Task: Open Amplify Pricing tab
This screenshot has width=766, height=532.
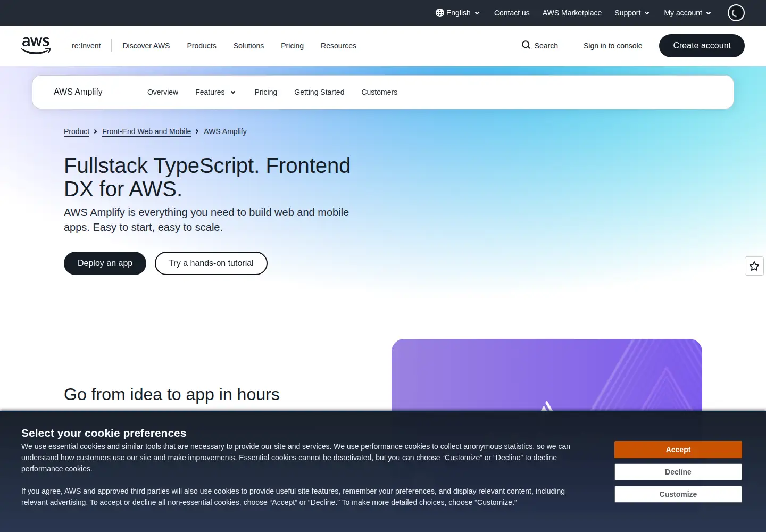Action: [x=266, y=92]
